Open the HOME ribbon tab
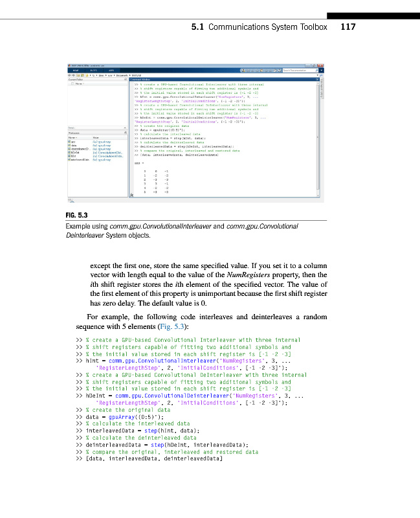The width and height of the screenshot is (420, 518). click(x=76, y=70)
